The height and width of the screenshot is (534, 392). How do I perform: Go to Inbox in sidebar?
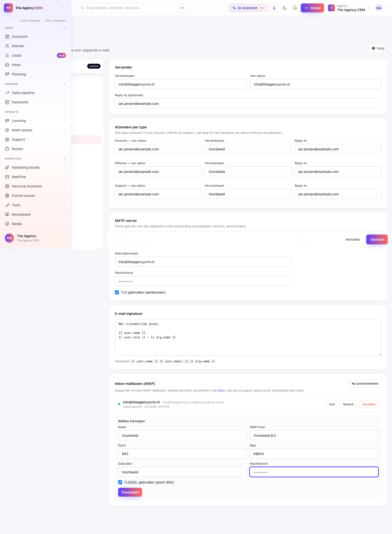pos(36,65)
